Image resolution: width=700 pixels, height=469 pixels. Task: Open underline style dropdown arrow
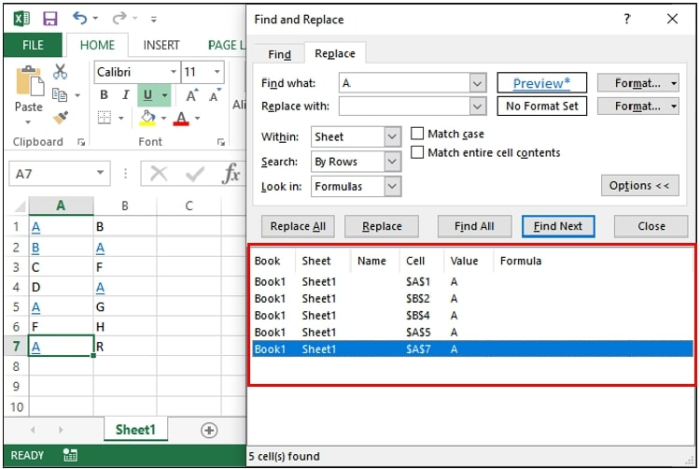pyautogui.click(x=165, y=95)
